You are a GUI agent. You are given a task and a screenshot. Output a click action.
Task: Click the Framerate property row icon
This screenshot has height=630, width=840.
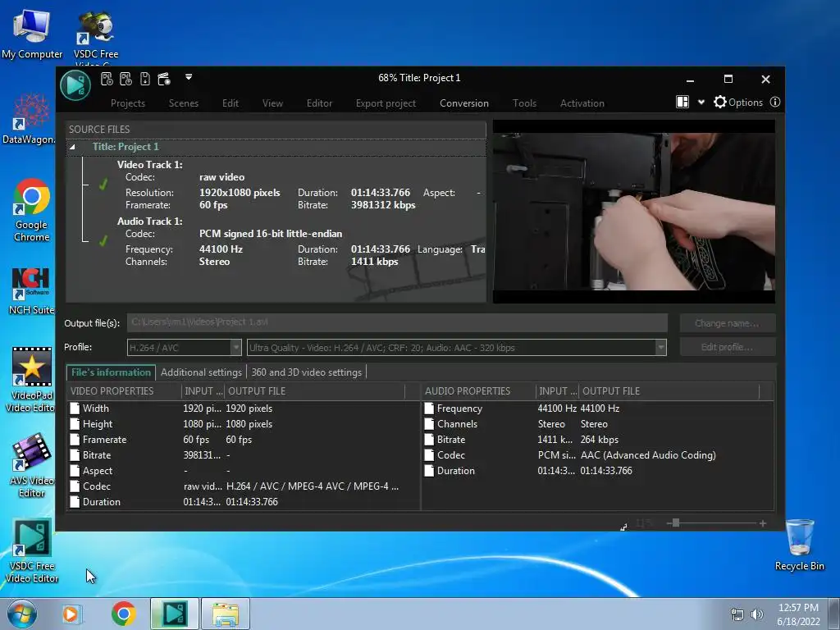(75, 440)
